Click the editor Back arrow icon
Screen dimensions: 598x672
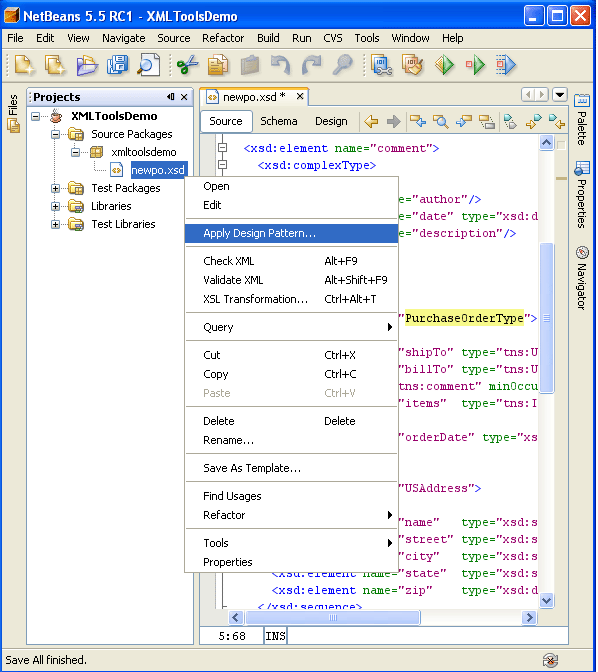(x=371, y=122)
